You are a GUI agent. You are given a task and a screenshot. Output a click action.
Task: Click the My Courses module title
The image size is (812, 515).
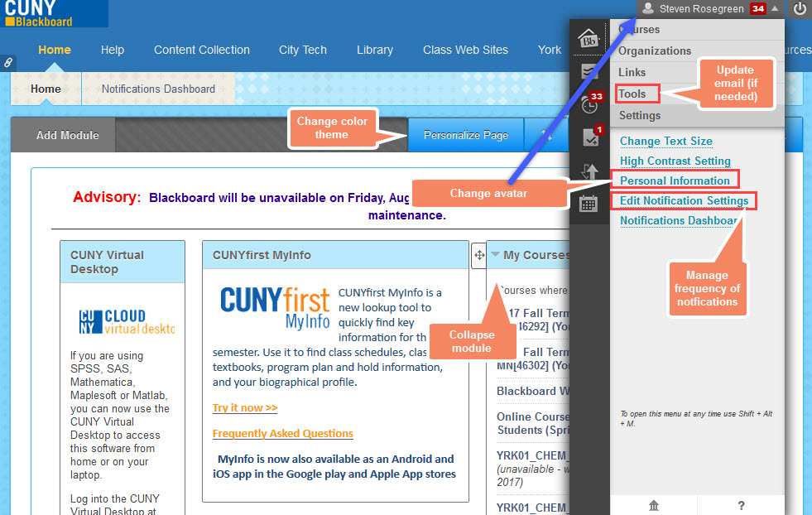point(536,255)
